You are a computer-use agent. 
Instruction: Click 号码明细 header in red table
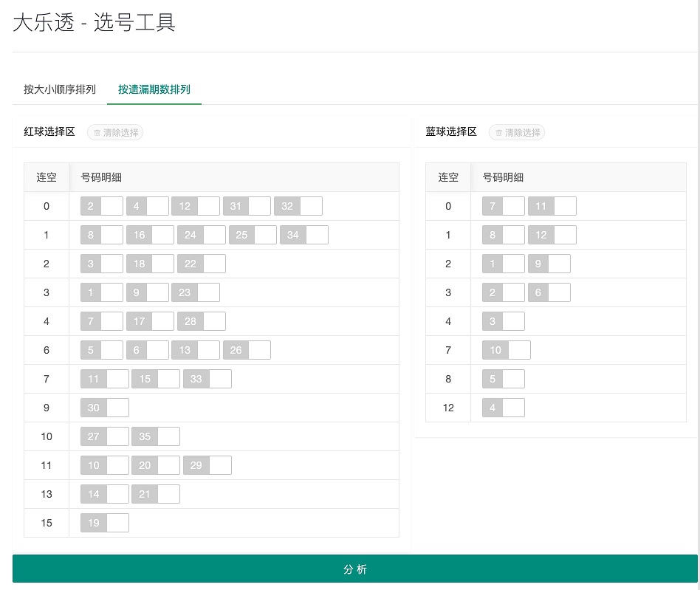(x=101, y=178)
